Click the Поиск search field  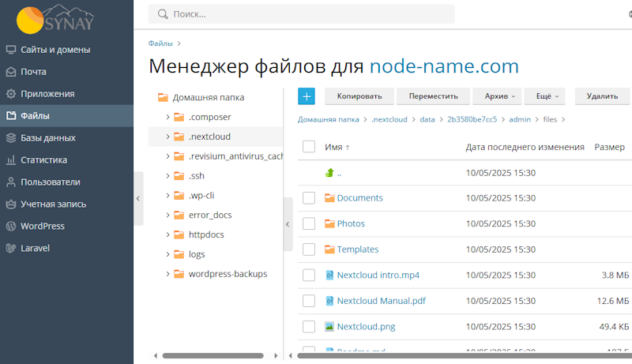pyautogui.click(x=302, y=14)
